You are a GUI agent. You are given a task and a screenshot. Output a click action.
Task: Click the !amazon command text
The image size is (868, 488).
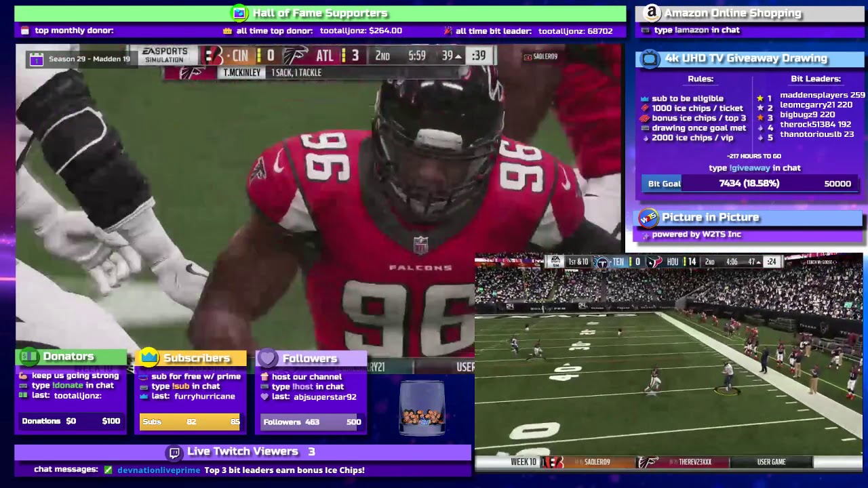pos(690,30)
